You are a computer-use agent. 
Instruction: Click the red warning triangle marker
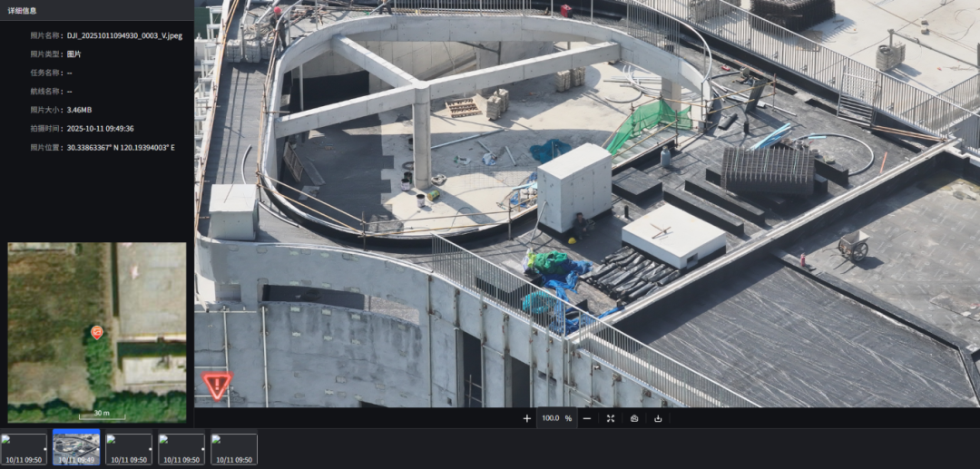click(x=217, y=385)
